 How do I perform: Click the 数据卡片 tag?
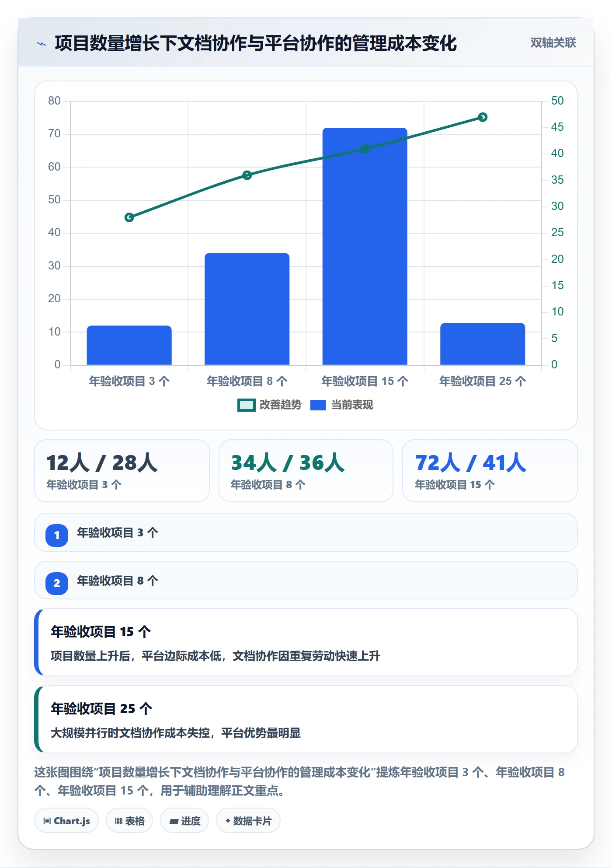coord(248,821)
